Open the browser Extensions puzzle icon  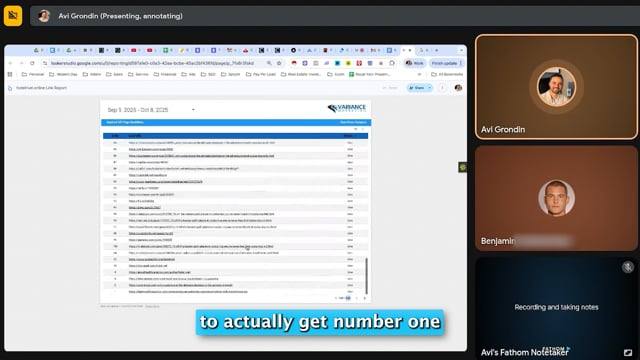[392, 63]
